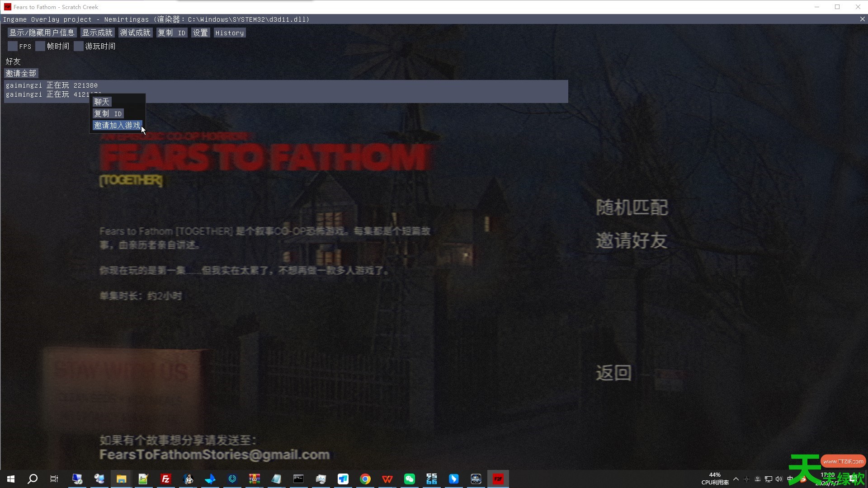Open Windows Start menu

(11, 479)
